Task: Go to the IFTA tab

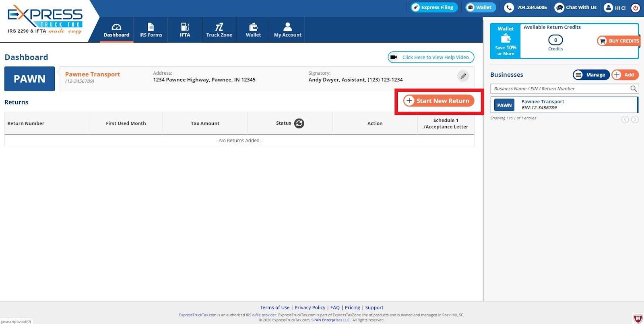Action: pos(185,30)
